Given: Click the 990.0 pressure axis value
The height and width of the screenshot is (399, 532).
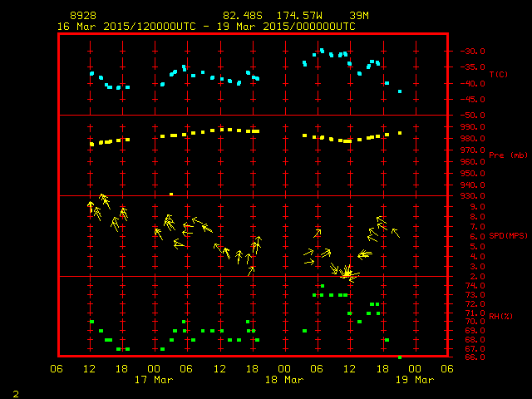Looking at the screenshot, I should (472, 126).
